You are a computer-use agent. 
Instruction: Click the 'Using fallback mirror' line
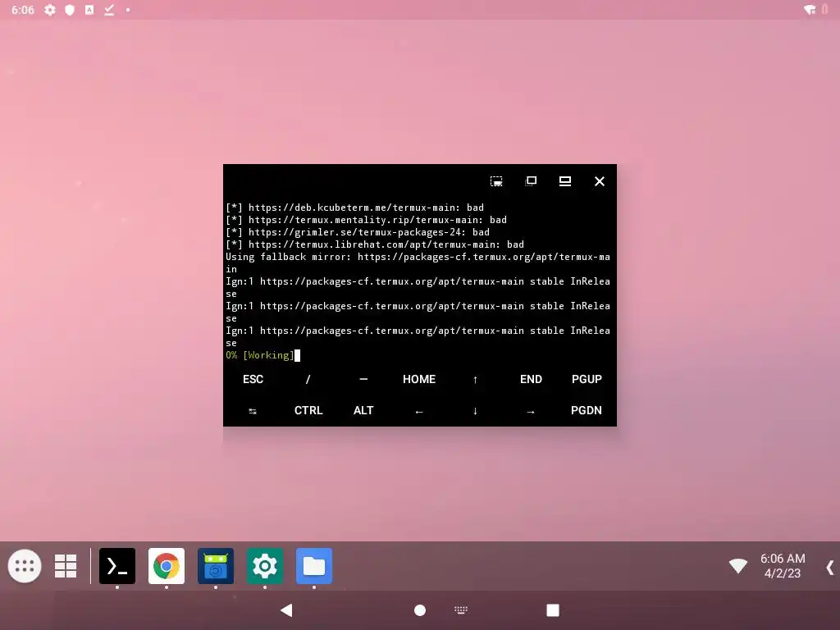[x=418, y=263]
